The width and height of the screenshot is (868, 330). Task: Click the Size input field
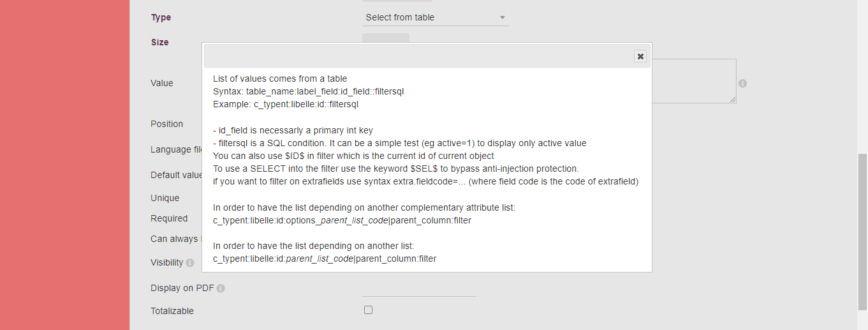(386, 38)
